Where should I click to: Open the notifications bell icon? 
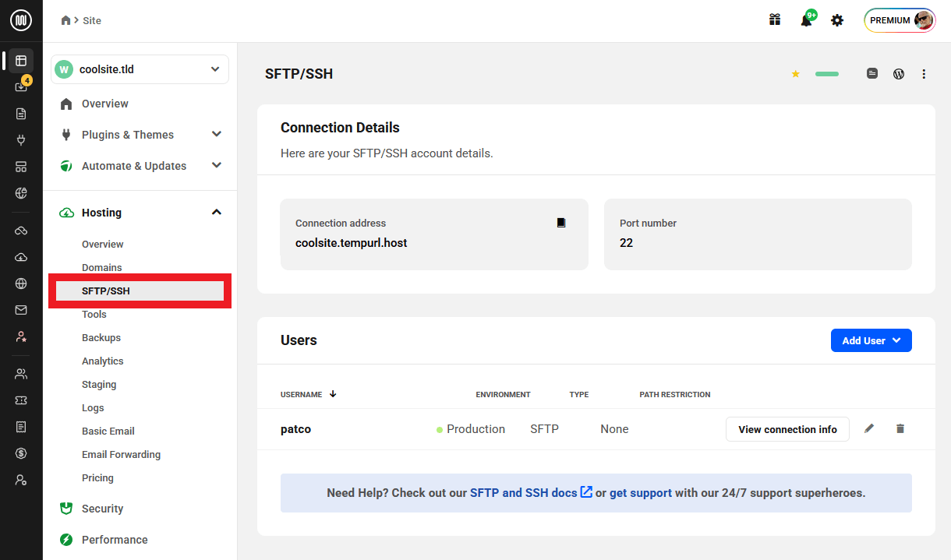click(x=807, y=20)
